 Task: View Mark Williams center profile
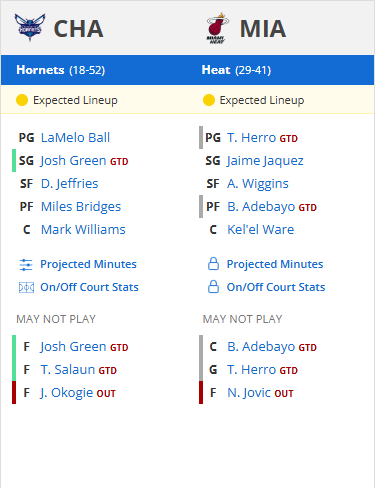click(83, 230)
